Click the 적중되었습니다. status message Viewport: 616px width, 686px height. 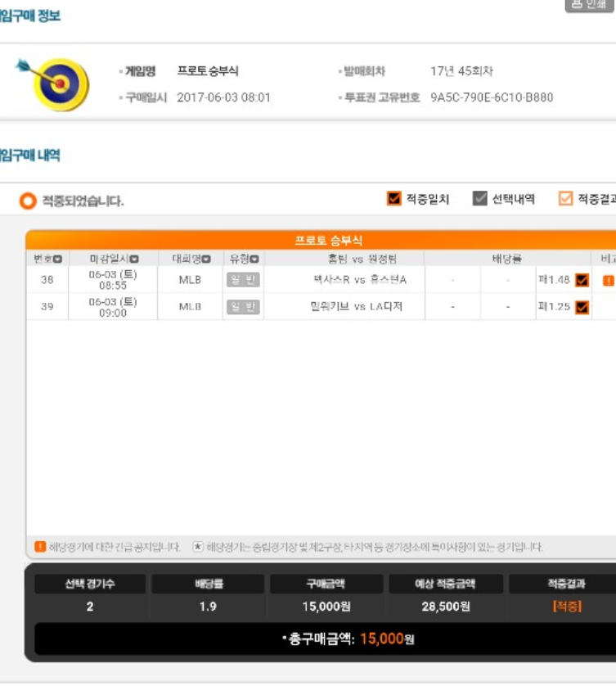click(83, 201)
